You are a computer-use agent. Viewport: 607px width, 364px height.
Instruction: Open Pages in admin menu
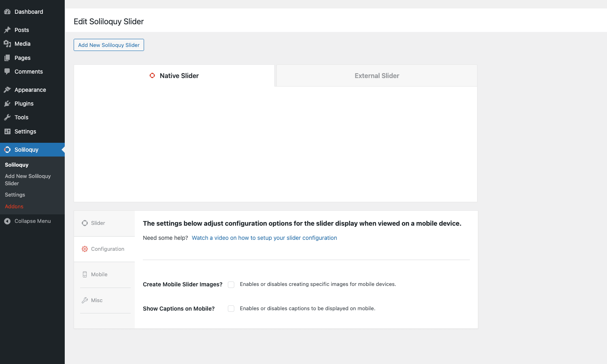[x=32, y=58]
